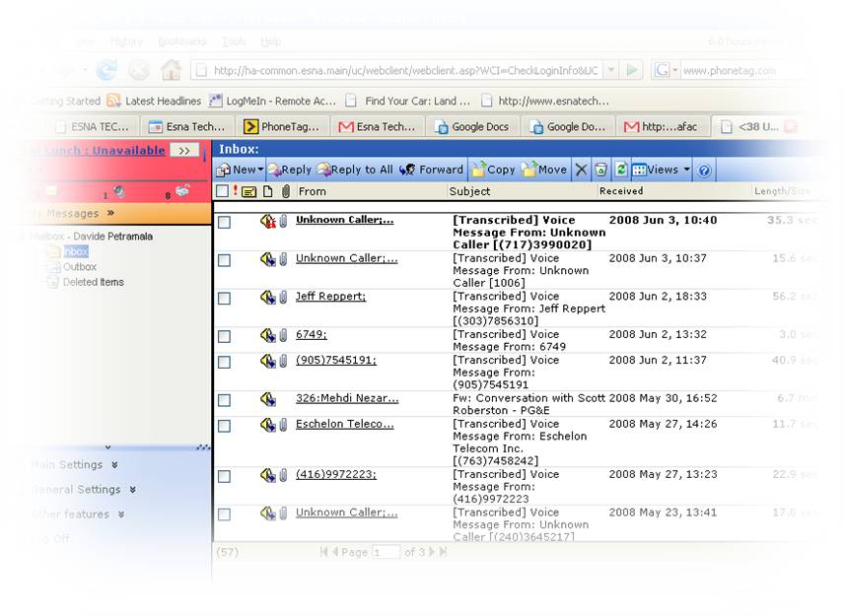Select the Eschelon Teleco message checkbox
This screenshot has height=616, width=845.
coord(224,426)
